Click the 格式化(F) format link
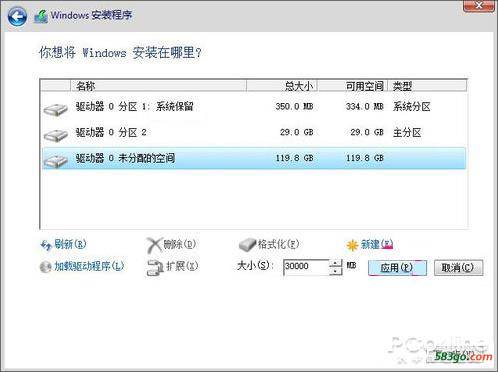 [x=278, y=244]
